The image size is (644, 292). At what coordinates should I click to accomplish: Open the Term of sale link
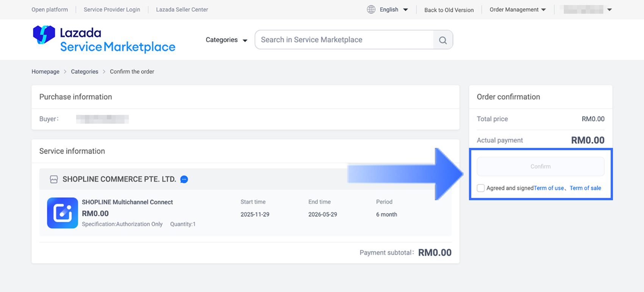(585, 188)
